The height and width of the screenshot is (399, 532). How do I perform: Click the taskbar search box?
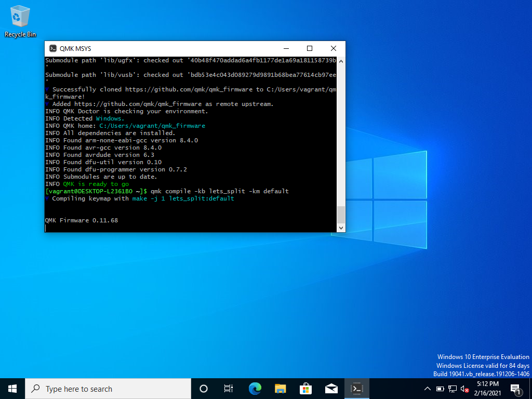108,389
